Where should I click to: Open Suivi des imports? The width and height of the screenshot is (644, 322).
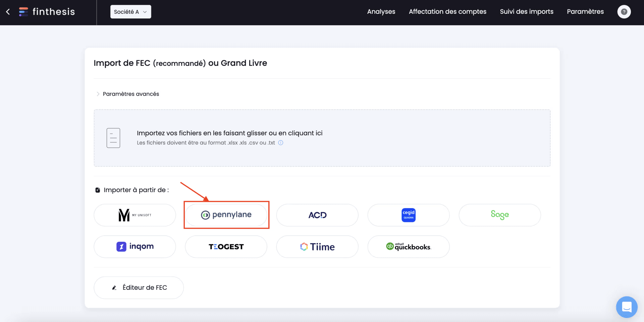527,11
